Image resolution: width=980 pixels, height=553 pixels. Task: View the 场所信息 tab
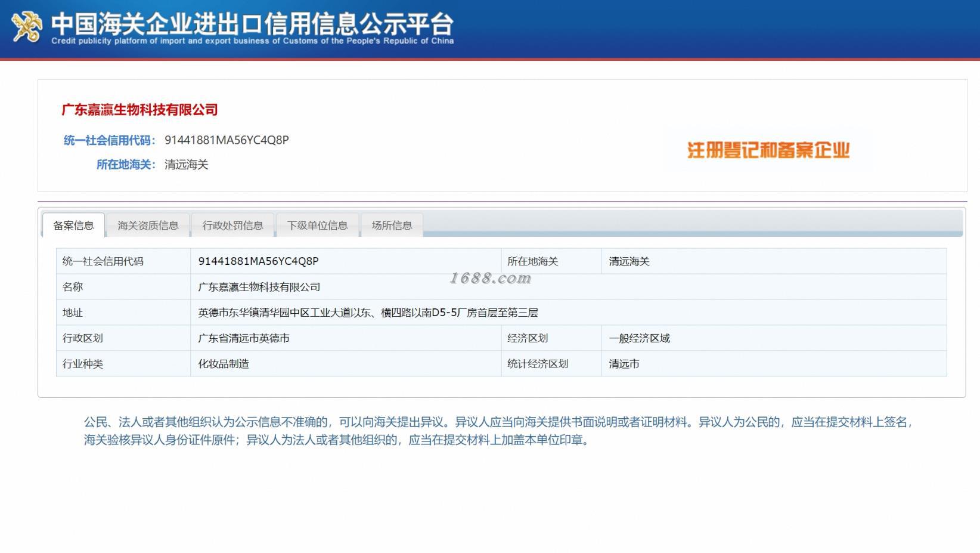point(392,225)
